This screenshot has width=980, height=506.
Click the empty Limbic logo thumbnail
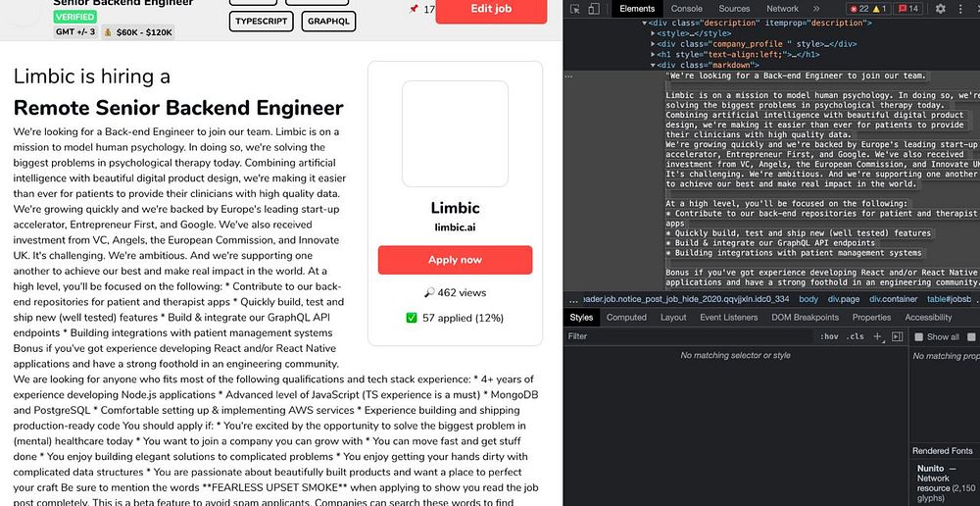(455, 133)
